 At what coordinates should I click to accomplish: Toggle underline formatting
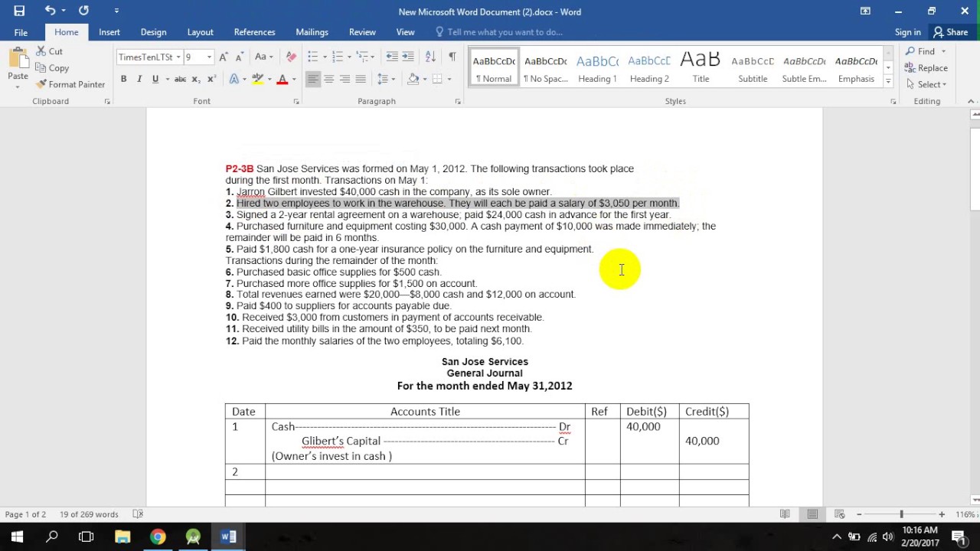click(155, 79)
